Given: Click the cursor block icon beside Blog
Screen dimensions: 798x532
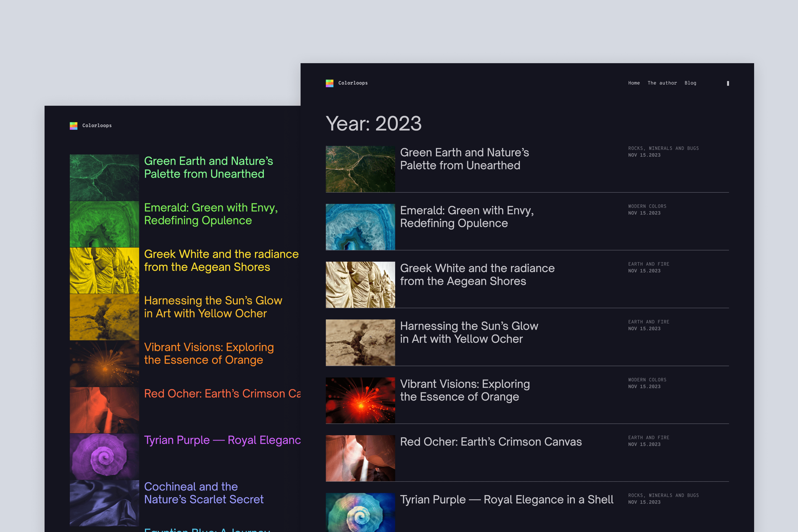Looking at the screenshot, I should click(728, 83).
